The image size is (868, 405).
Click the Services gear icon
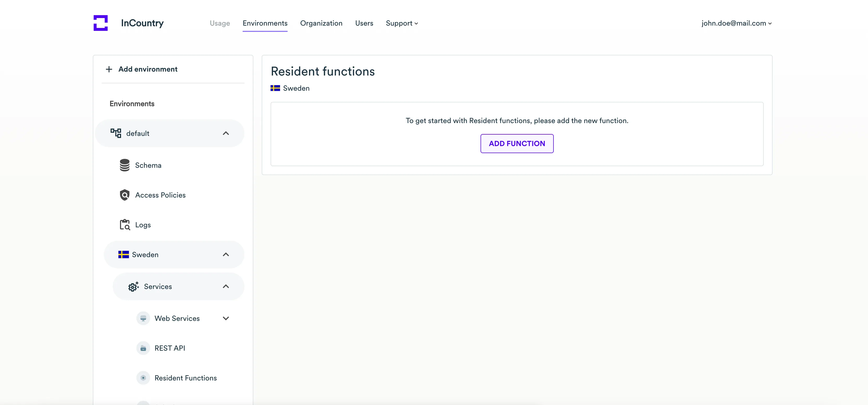coord(133,286)
